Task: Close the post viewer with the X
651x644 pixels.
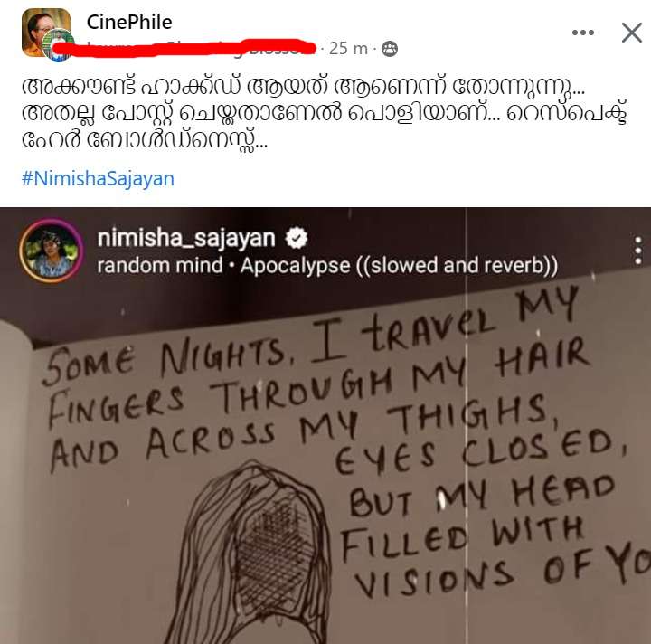Action: tap(631, 33)
